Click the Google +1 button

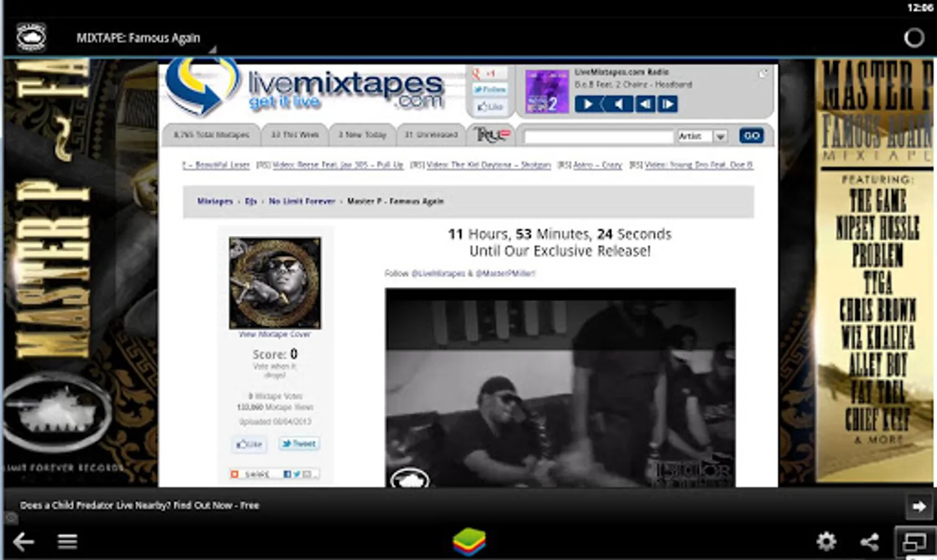489,73
